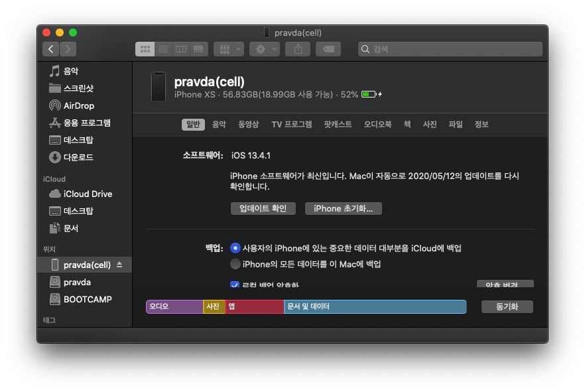Switch to the TV 프로그램 tab
Screen dimensions: 585x392
pyautogui.click(x=292, y=124)
